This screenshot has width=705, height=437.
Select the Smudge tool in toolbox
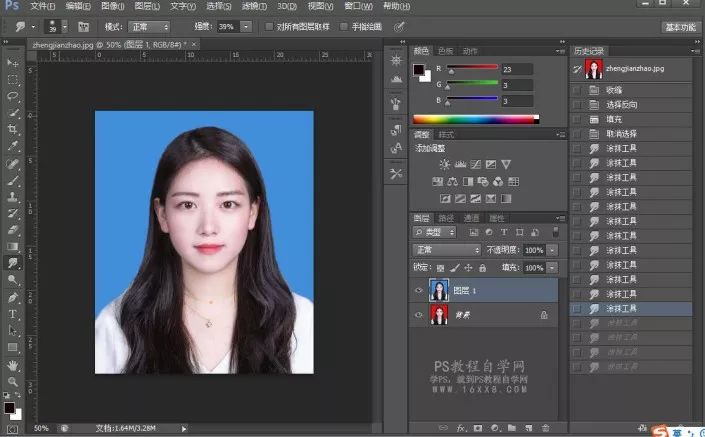(x=13, y=263)
